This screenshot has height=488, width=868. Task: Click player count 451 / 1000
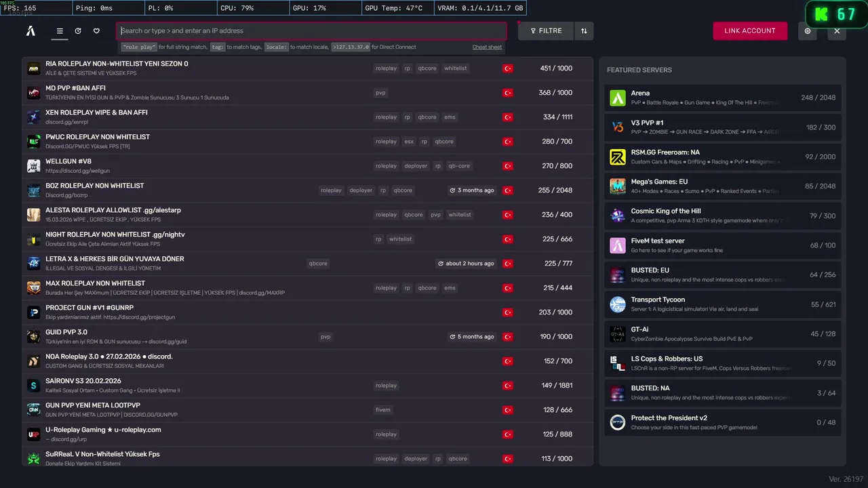[556, 68]
